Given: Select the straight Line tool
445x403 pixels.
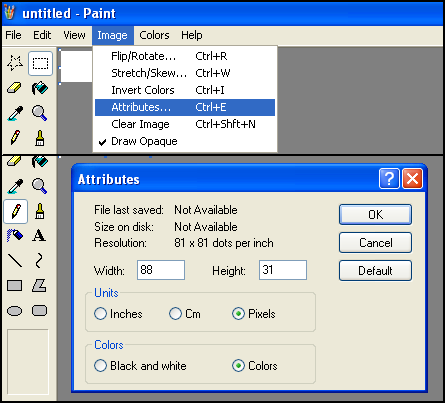Looking at the screenshot, I should pos(15,260).
